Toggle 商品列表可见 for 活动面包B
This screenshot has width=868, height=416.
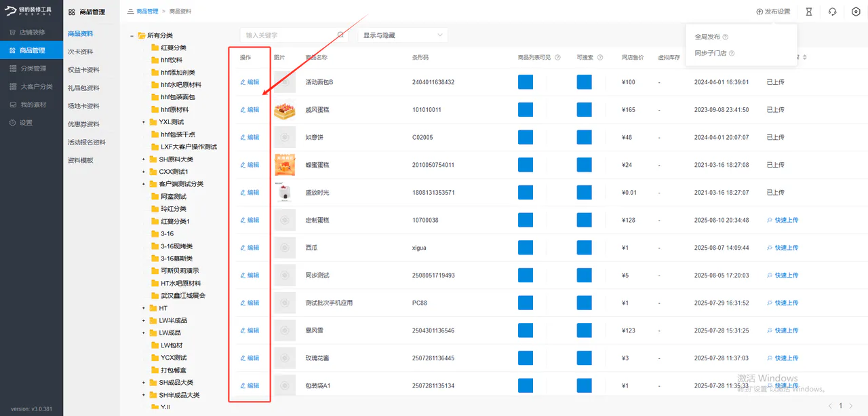pos(526,82)
